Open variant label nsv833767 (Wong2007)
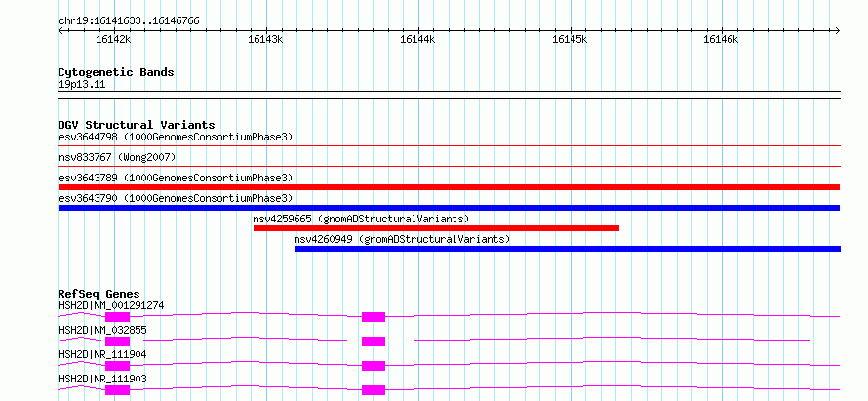Screen dimensions: 868x401 click(117, 157)
